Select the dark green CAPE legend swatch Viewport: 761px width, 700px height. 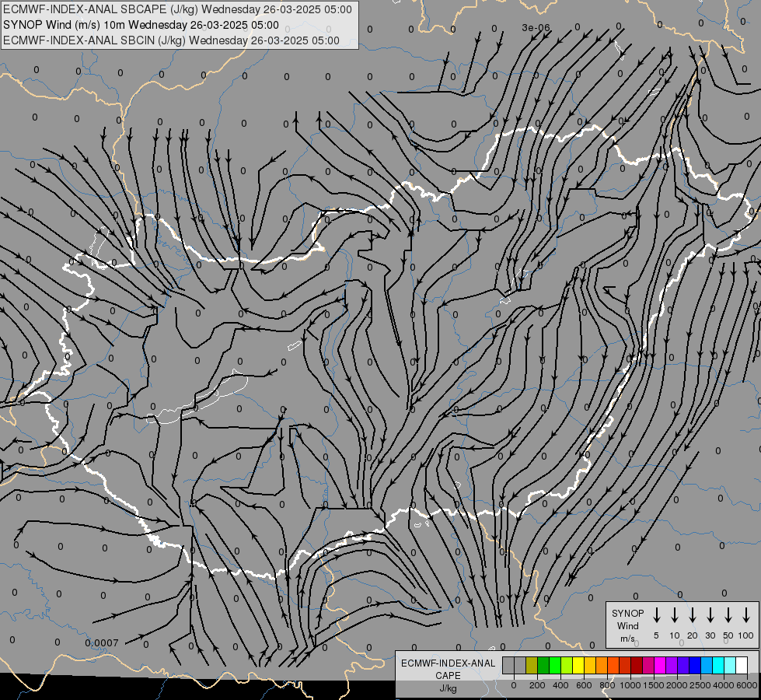pos(543,665)
